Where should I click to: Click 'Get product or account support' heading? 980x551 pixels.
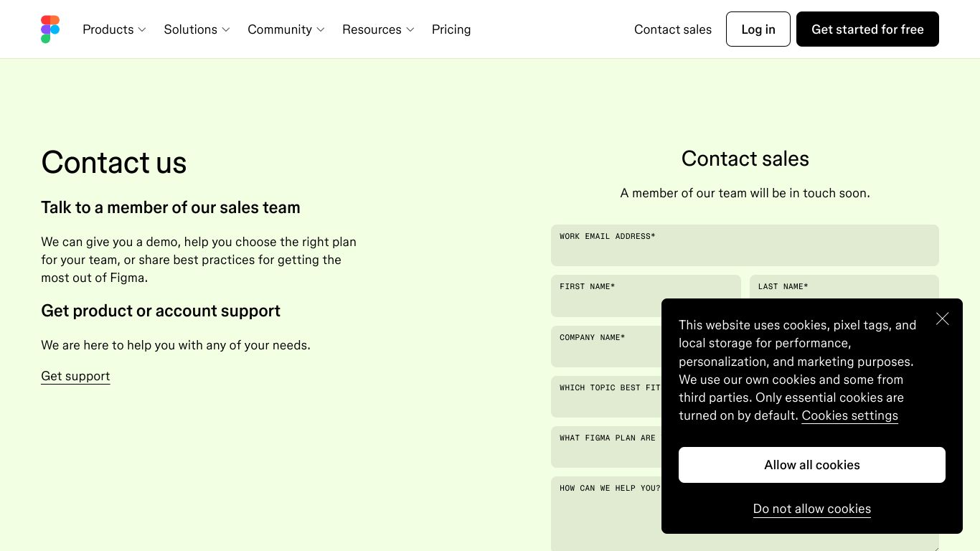161,311
